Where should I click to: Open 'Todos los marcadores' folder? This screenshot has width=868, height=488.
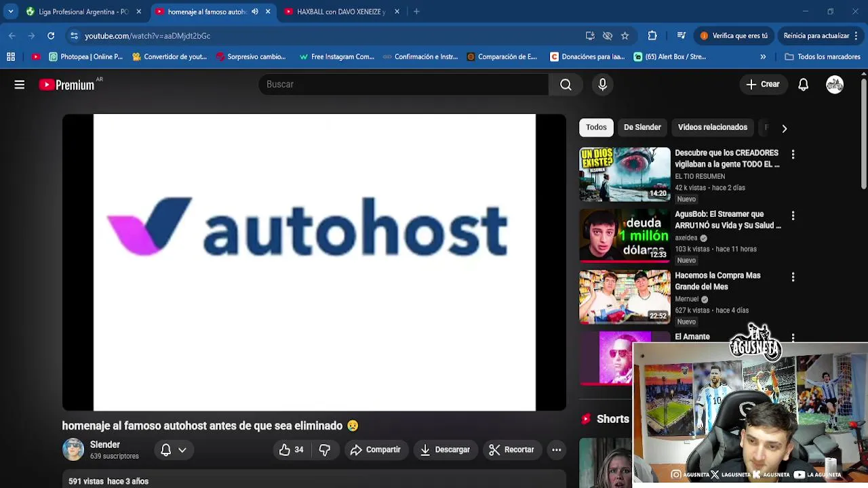click(822, 57)
